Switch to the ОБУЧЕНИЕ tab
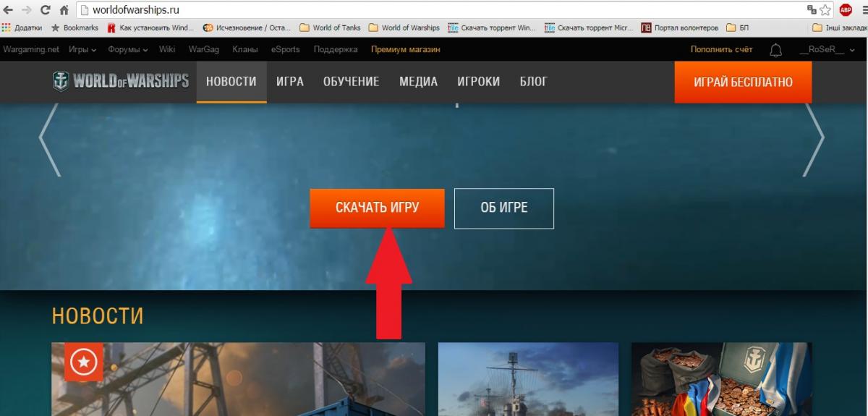The width and height of the screenshot is (868, 416). (351, 82)
